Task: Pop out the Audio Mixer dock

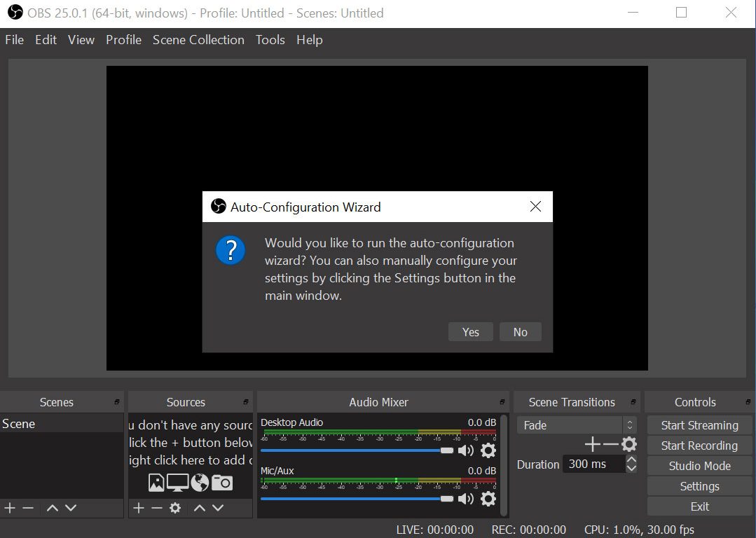Action: click(502, 403)
